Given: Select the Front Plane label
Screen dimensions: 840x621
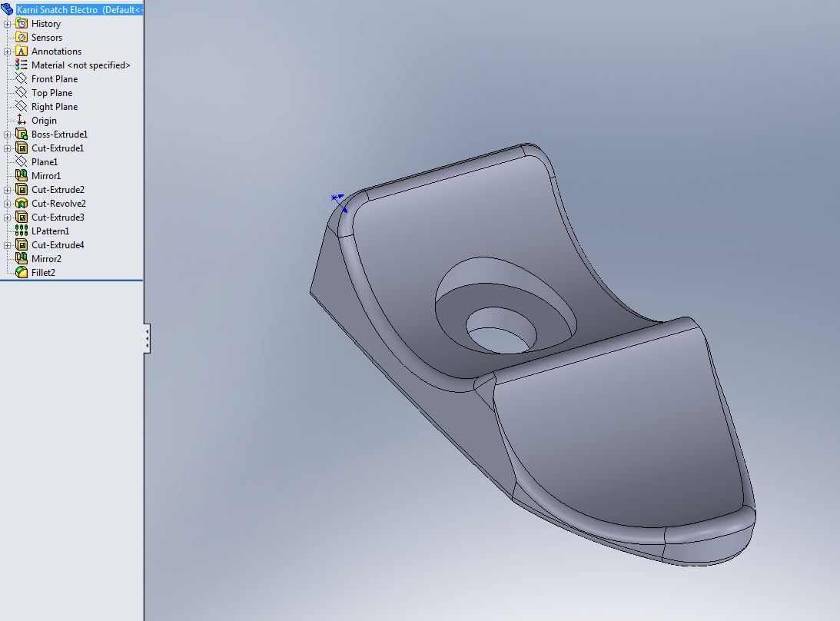Looking at the screenshot, I should (x=55, y=78).
